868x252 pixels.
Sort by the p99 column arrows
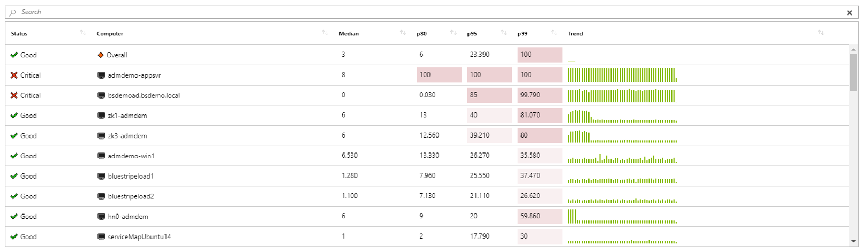554,33
